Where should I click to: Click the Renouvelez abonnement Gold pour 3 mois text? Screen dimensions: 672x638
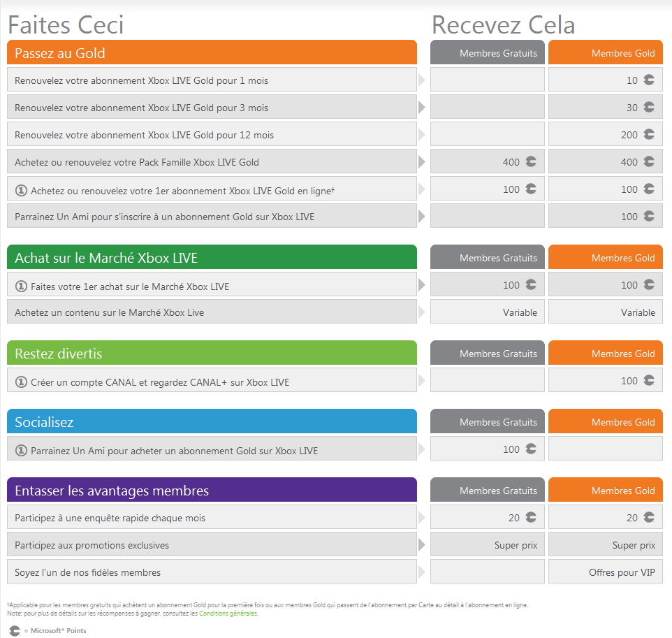coord(141,108)
